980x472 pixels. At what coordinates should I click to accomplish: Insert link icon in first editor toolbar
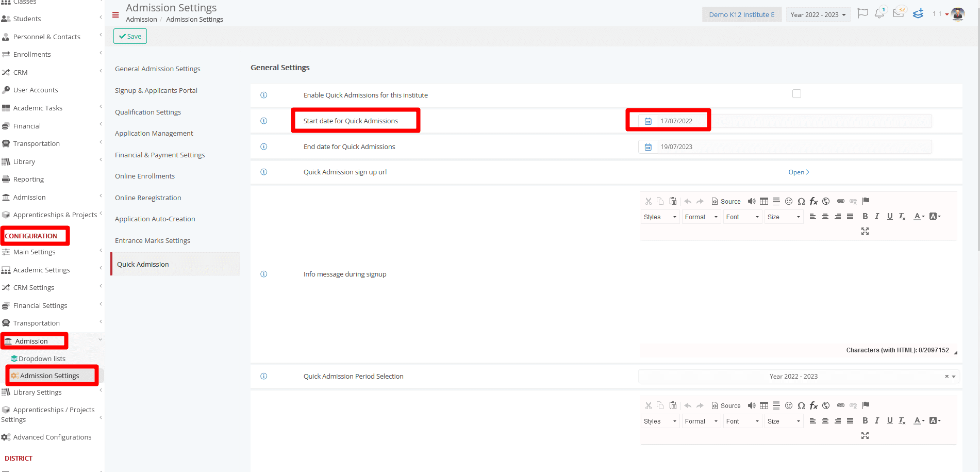(841, 201)
